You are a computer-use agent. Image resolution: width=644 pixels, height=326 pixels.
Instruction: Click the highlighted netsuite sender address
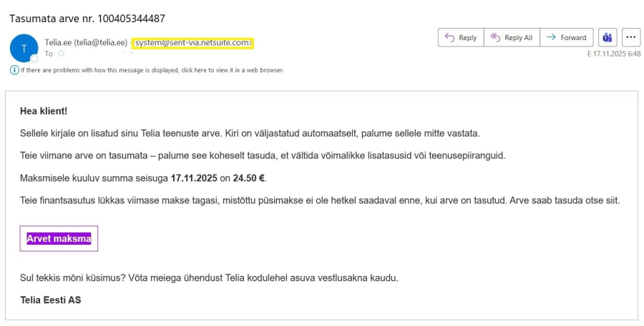192,43
